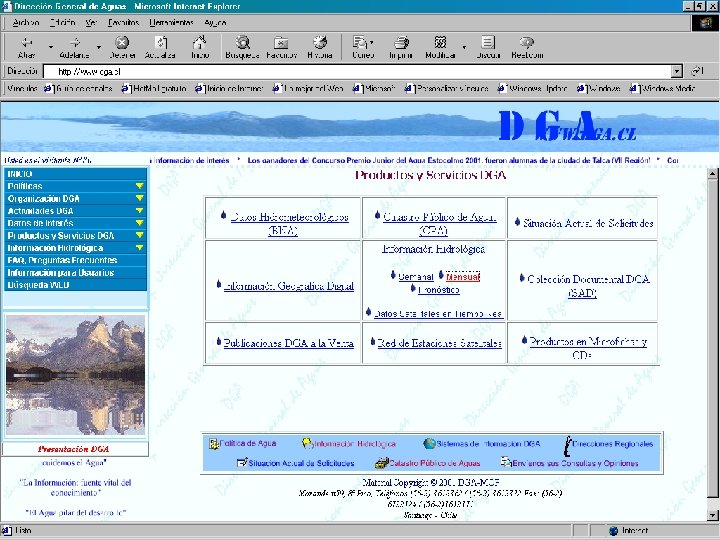Open the Búsqueda search panel
Viewport: 720px width, 540px height.
pyautogui.click(x=242, y=47)
